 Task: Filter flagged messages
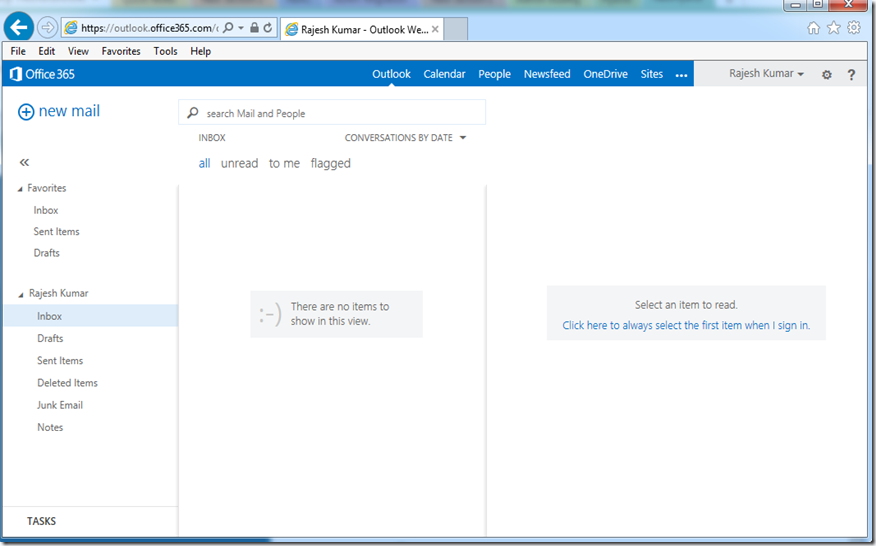331,163
